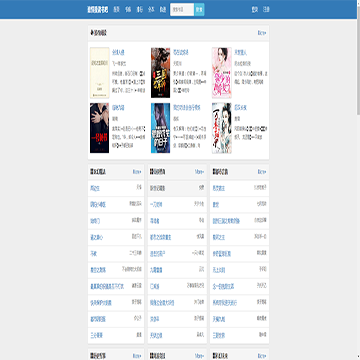Open the third header navigation category link

pos(140,10)
